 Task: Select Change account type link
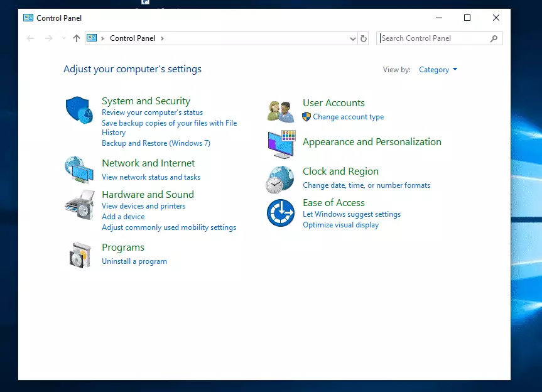(x=348, y=117)
